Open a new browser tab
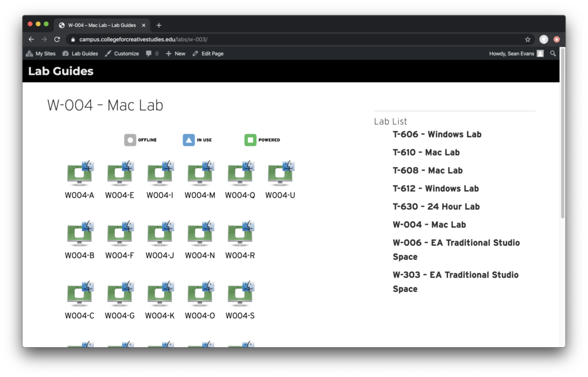The image size is (588, 377). [x=159, y=25]
